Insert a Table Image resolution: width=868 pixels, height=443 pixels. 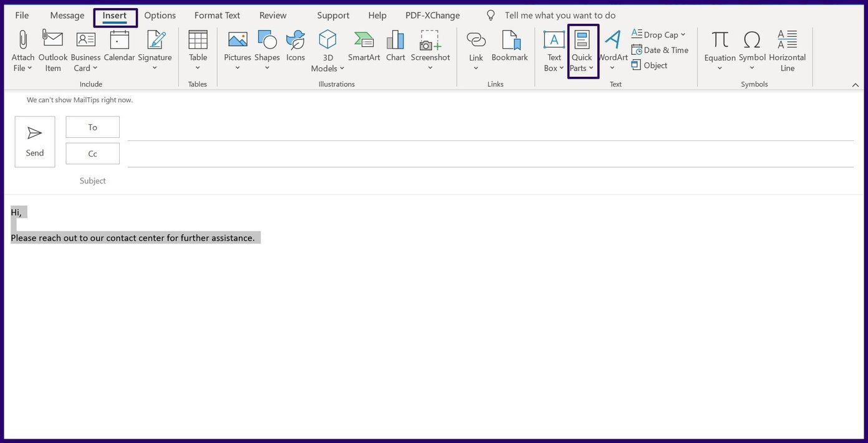198,51
